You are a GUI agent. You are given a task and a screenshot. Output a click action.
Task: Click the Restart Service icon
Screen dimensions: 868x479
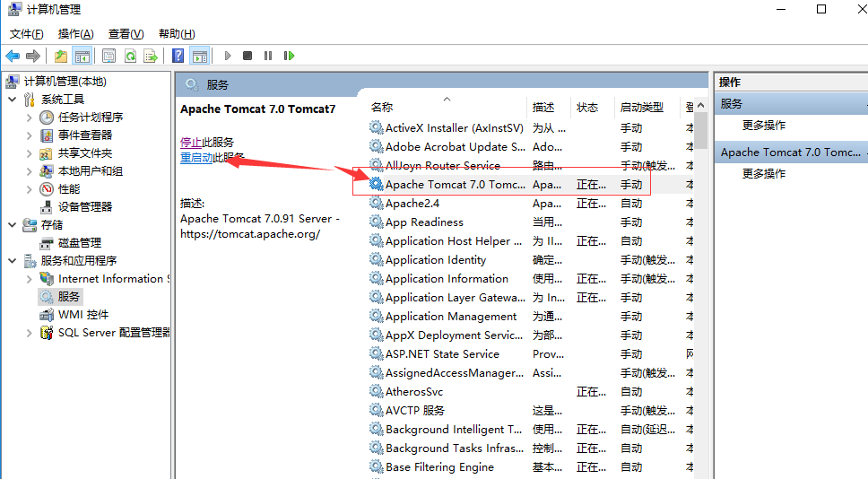[x=289, y=56]
